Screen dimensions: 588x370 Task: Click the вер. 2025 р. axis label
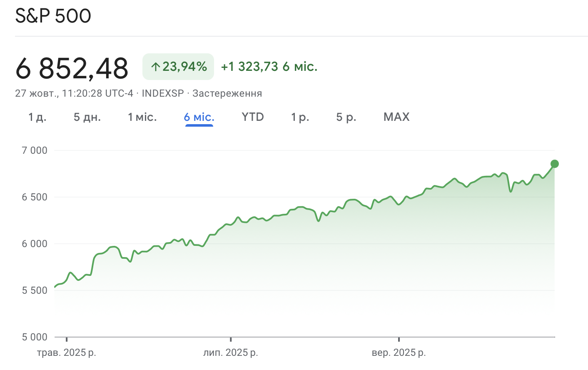click(399, 352)
